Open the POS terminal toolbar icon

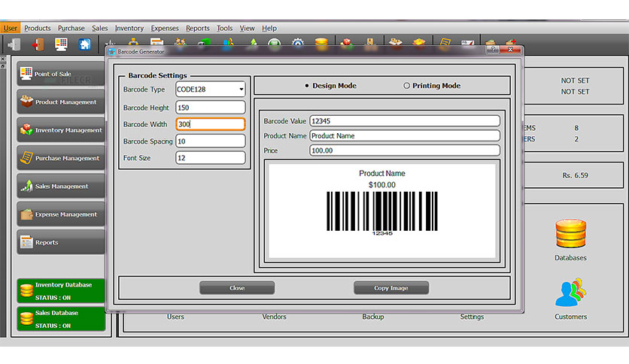click(x=61, y=44)
